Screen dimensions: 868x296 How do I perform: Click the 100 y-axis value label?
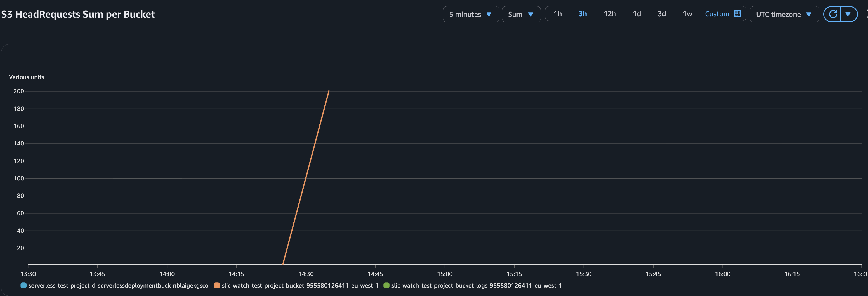[x=18, y=178]
